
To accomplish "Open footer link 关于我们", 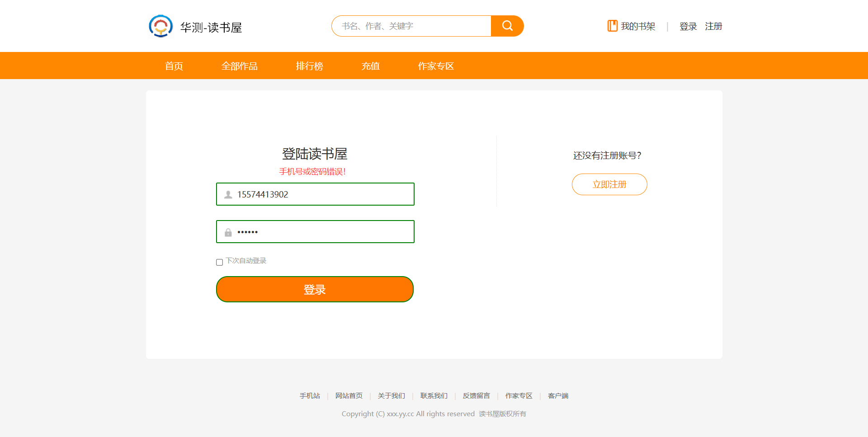I will click(392, 396).
